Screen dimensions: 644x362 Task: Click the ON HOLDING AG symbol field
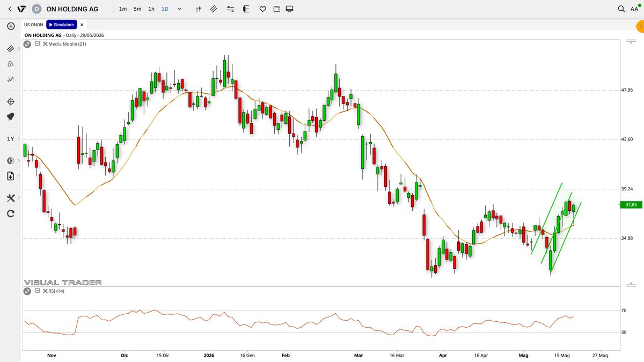tap(72, 9)
